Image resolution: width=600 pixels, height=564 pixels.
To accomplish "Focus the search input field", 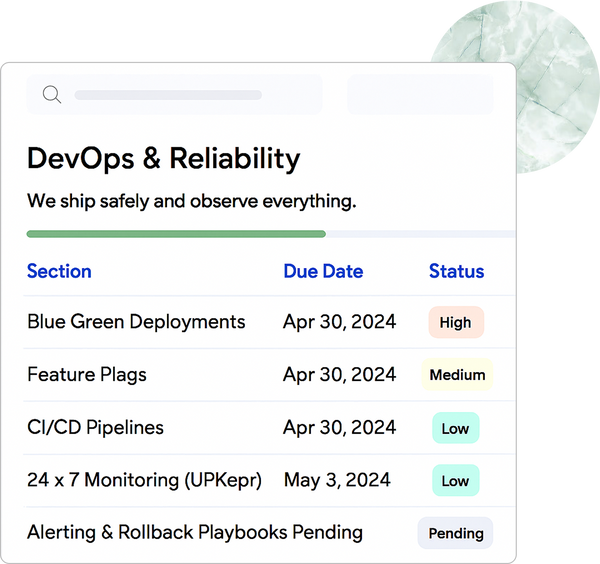I will (x=175, y=95).
